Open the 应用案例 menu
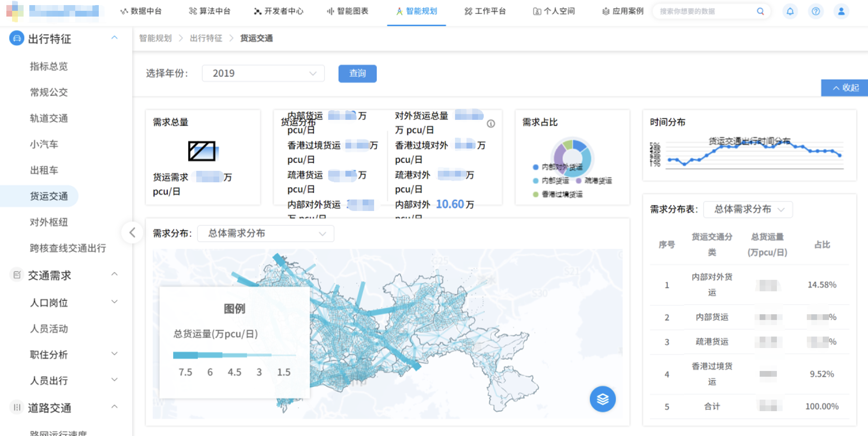The image size is (868, 436). point(623,11)
